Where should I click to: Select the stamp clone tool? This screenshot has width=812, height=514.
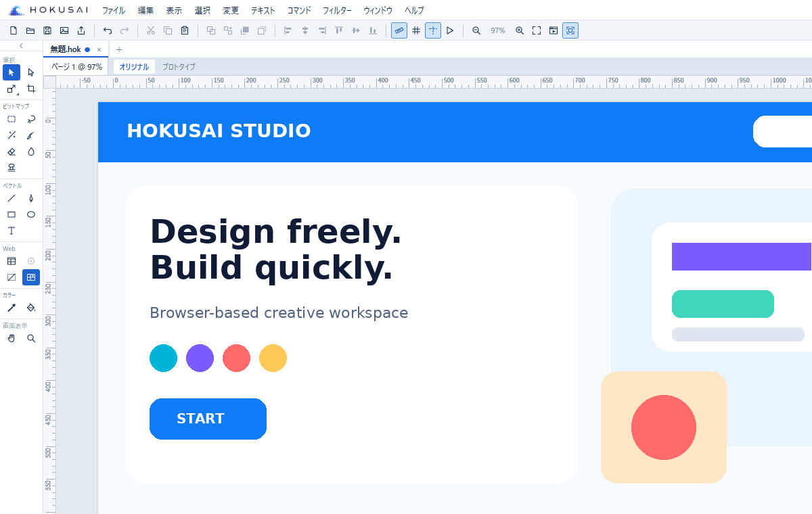click(x=12, y=168)
